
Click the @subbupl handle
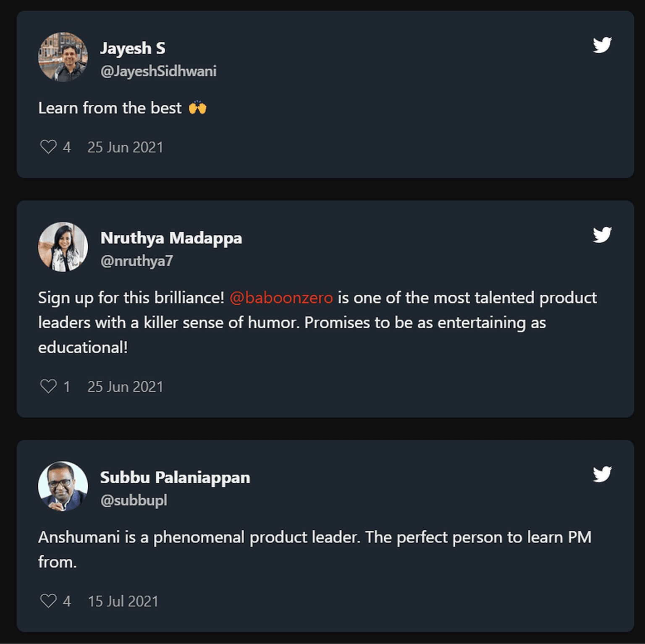pos(134,500)
